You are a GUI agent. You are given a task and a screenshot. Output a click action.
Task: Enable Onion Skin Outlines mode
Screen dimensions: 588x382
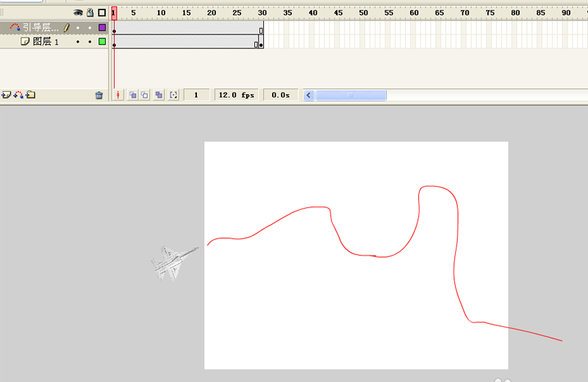[144, 95]
